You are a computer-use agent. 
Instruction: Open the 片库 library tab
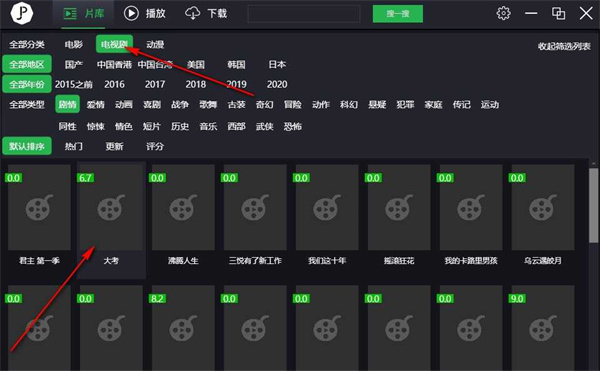tap(83, 14)
